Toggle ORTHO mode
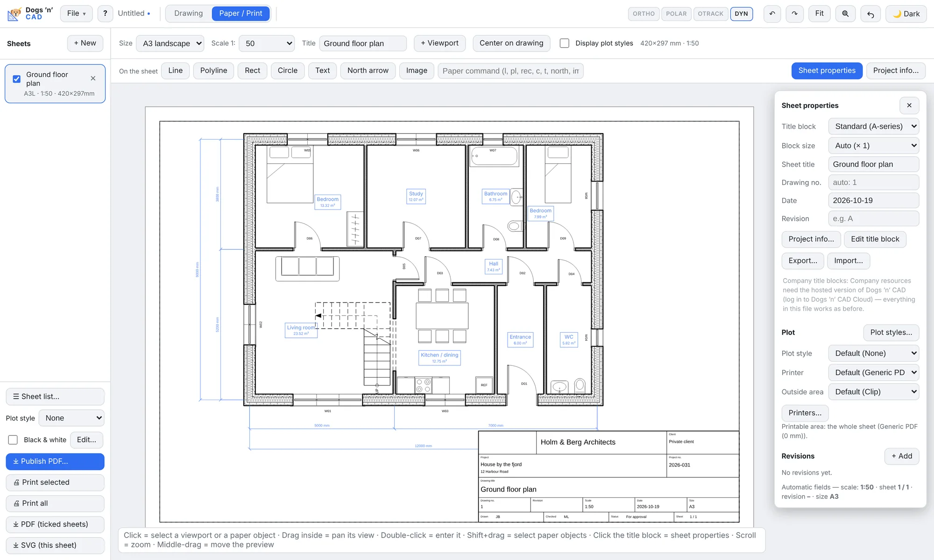This screenshot has width=934, height=560. pos(644,14)
